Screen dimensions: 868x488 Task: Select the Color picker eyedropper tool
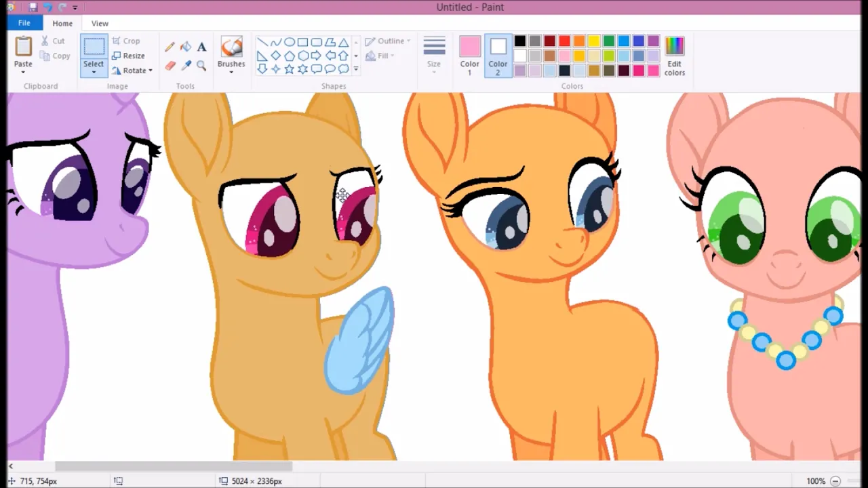[x=186, y=66]
